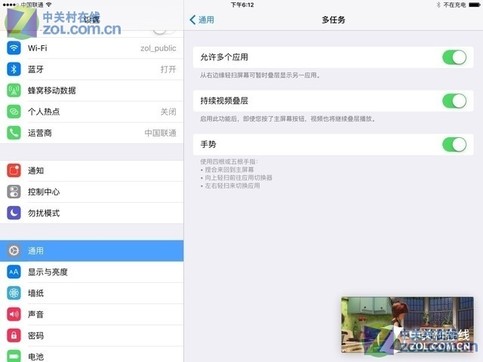Select the 密码 row

92,336
